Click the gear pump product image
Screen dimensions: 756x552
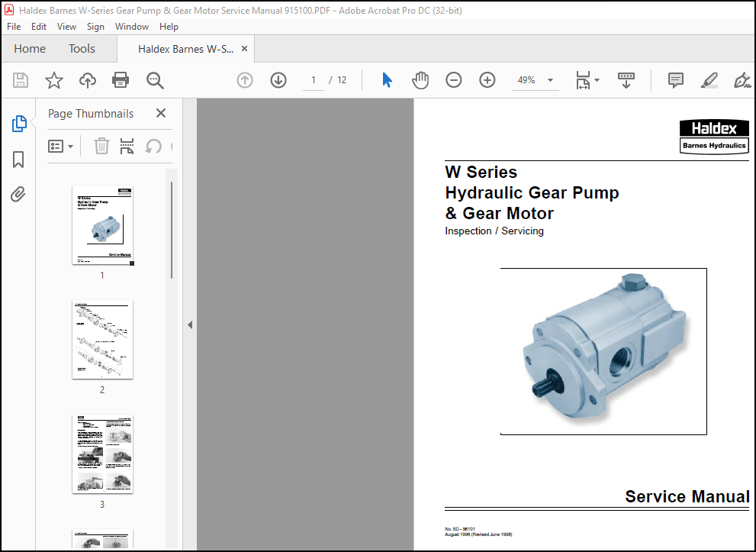(605, 350)
